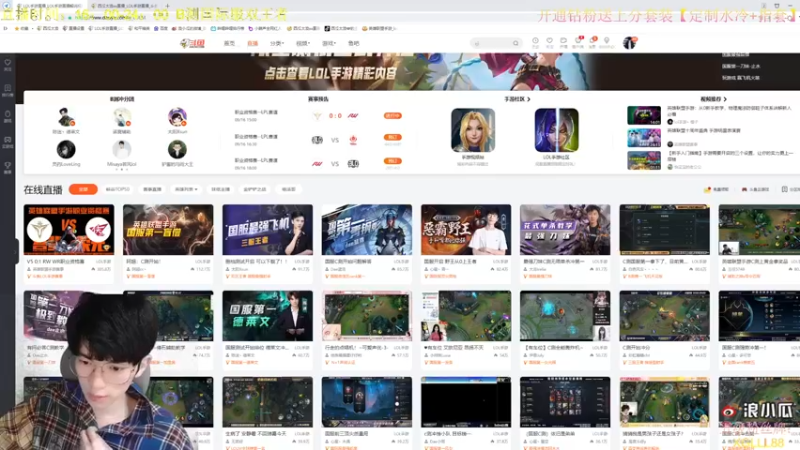Click the purple-haired 大卤 streamer avatar

tap(177, 117)
